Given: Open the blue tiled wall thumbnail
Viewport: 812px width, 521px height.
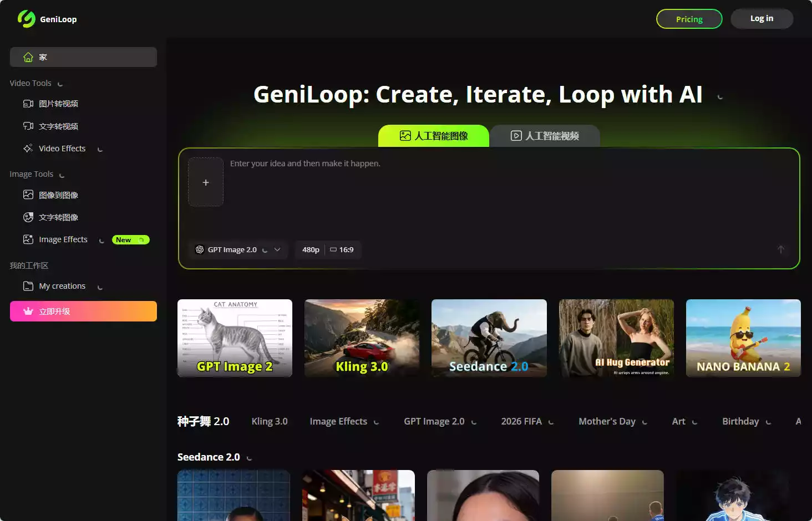Looking at the screenshot, I should click(234, 496).
